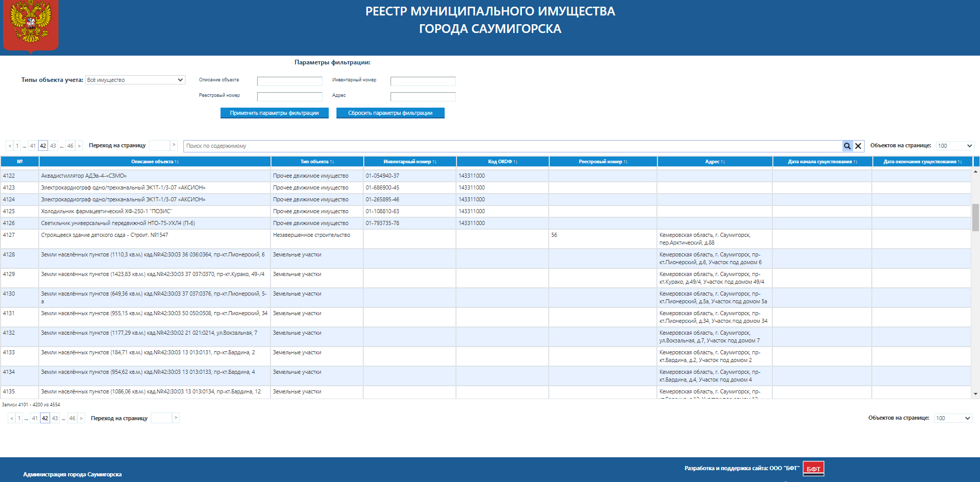Click Администрация города Саумигорска footer text
Viewport: 980px width, 482px height.
(x=72, y=474)
